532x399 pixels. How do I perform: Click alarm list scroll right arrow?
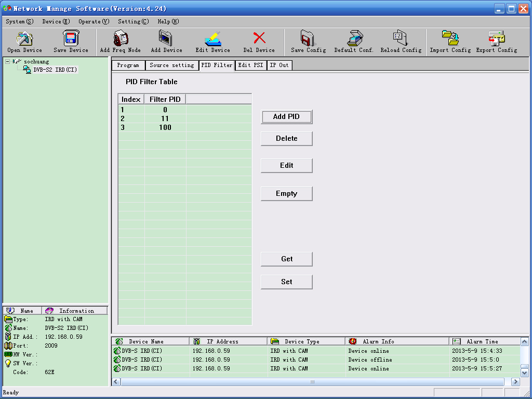point(516,382)
